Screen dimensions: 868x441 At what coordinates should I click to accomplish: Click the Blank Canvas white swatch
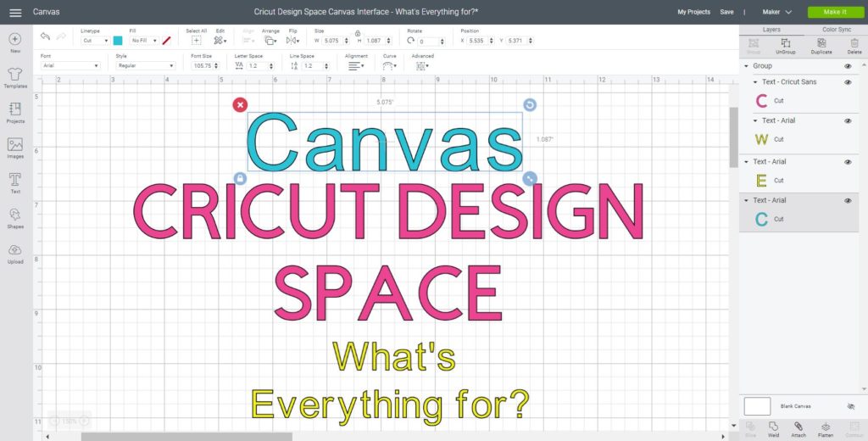click(757, 406)
